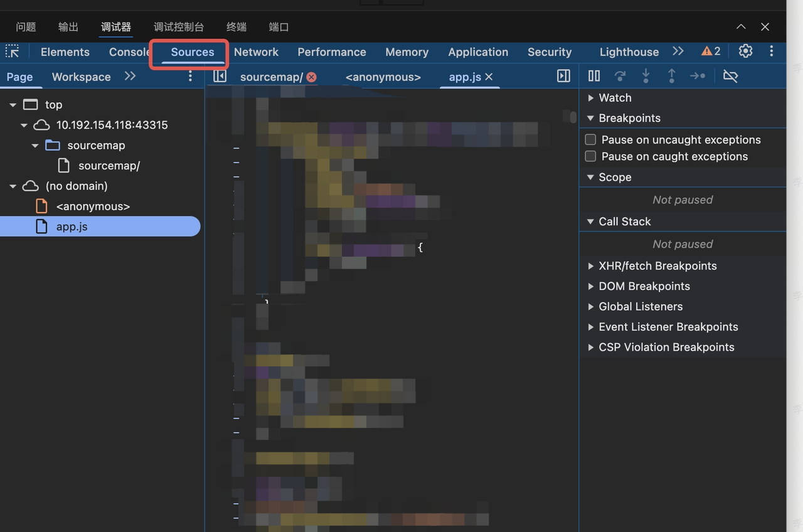
Task: Enable Pause on uncaught exceptions
Action: (590, 140)
